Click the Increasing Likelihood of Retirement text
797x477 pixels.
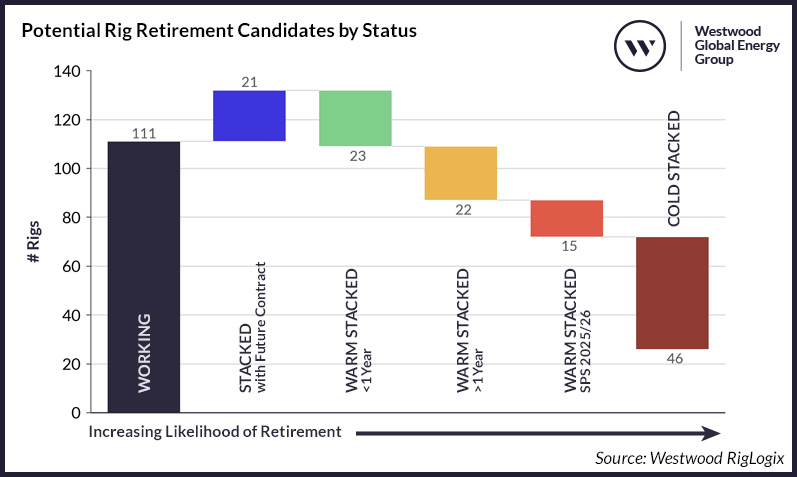215,432
